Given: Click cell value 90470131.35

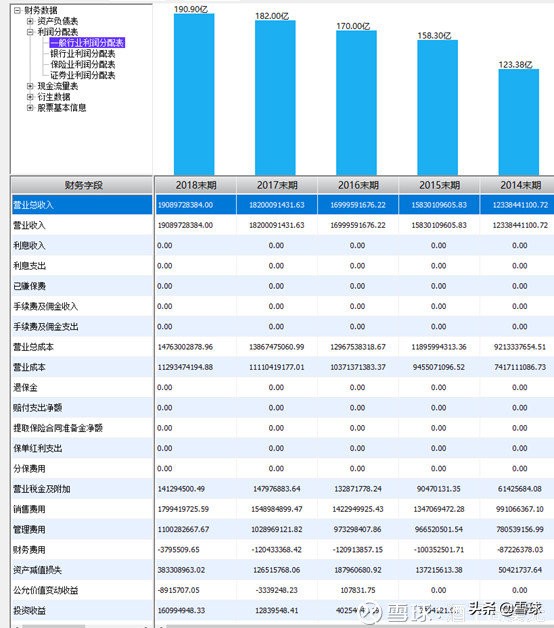Looking at the screenshot, I should [x=439, y=489].
